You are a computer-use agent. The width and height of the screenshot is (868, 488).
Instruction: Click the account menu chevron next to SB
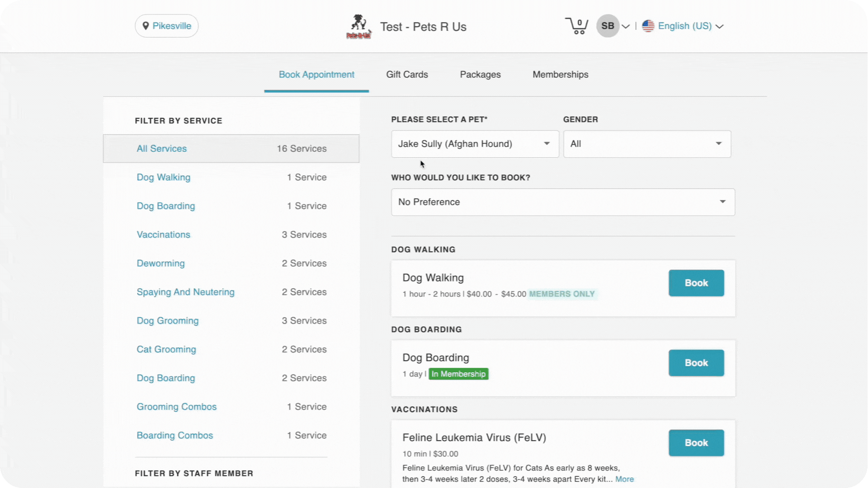626,26
